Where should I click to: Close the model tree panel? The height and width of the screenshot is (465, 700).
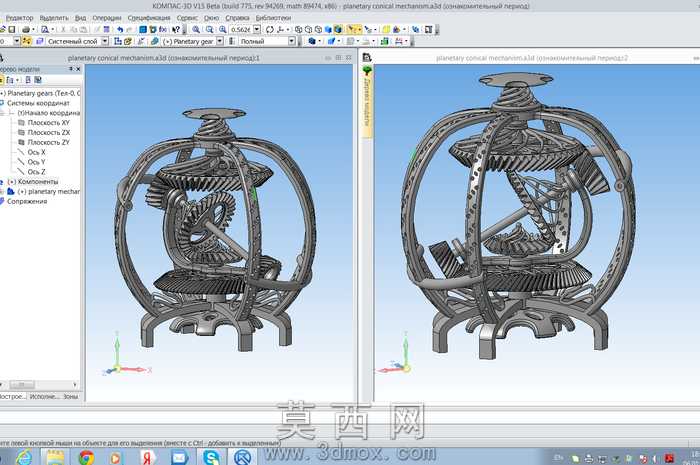pos(78,69)
